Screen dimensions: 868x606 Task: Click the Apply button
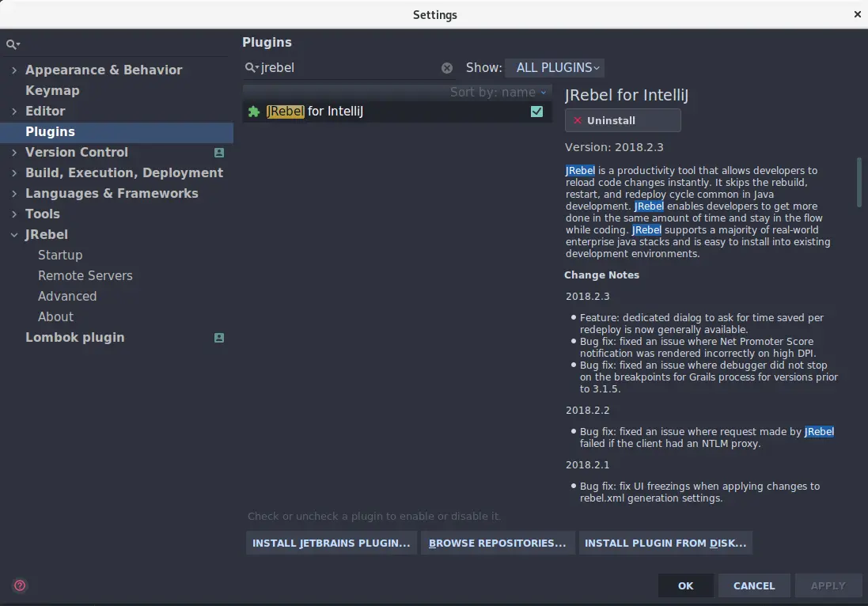pyautogui.click(x=828, y=585)
